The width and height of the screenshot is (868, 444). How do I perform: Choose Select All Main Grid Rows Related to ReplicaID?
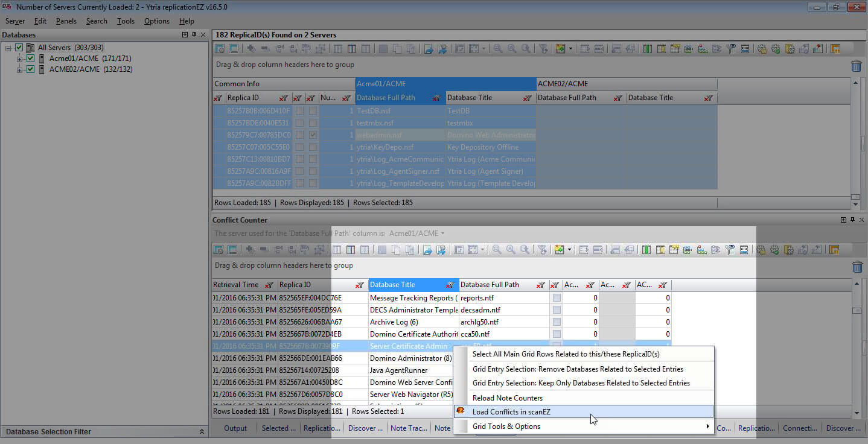click(x=584, y=354)
